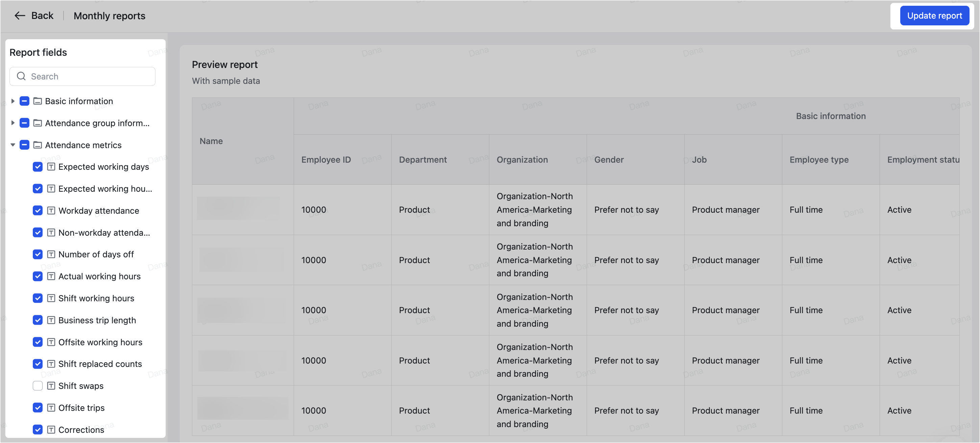Click the folder icon beside Attendance metrics

pyautogui.click(x=37, y=145)
